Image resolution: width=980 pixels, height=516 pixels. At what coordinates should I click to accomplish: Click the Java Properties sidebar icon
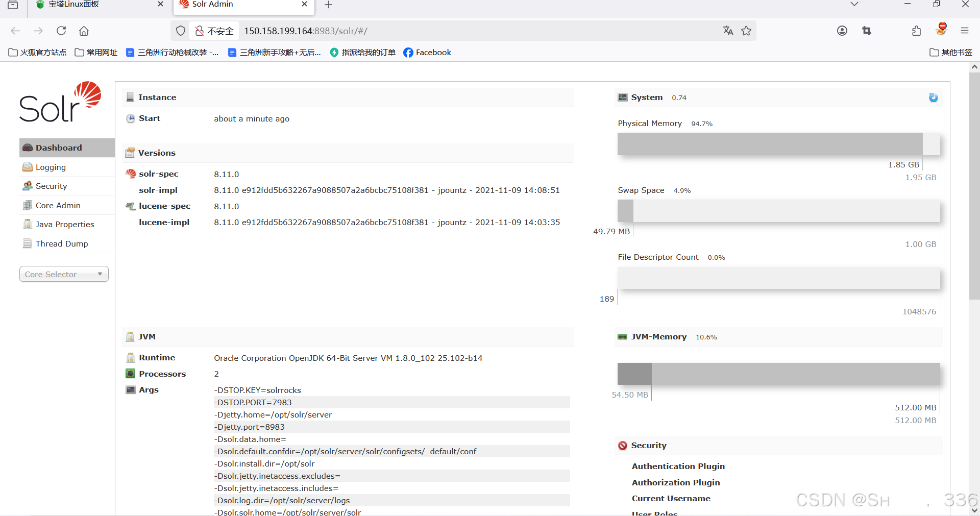tap(28, 224)
